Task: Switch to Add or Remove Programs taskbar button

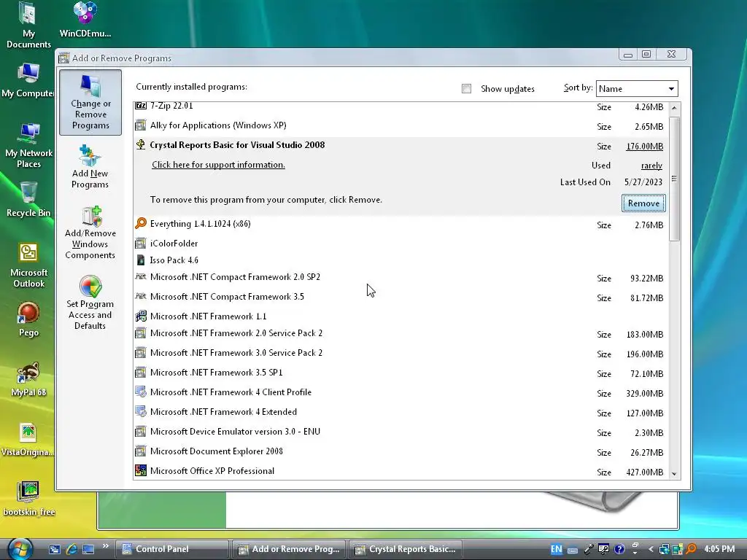Action: click(x=289, y=549)
